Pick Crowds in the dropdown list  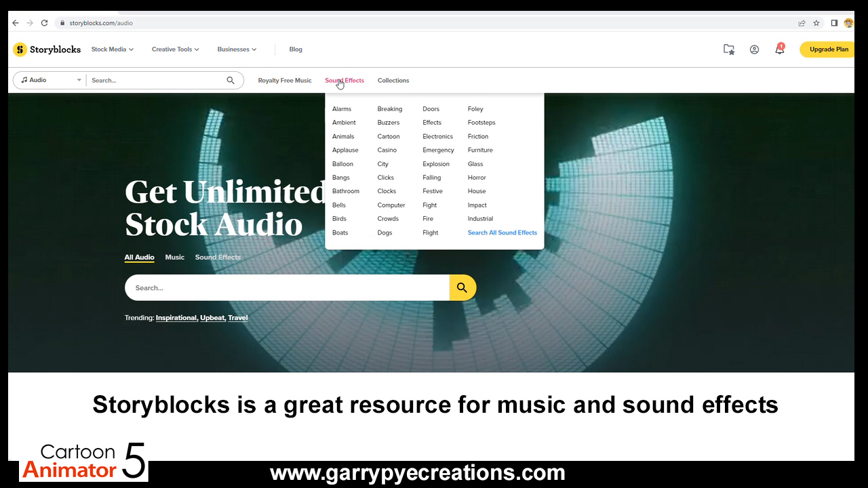388,219
